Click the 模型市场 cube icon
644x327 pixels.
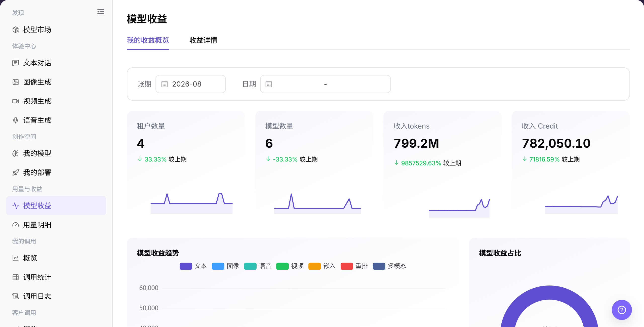[x=16, y=30]
